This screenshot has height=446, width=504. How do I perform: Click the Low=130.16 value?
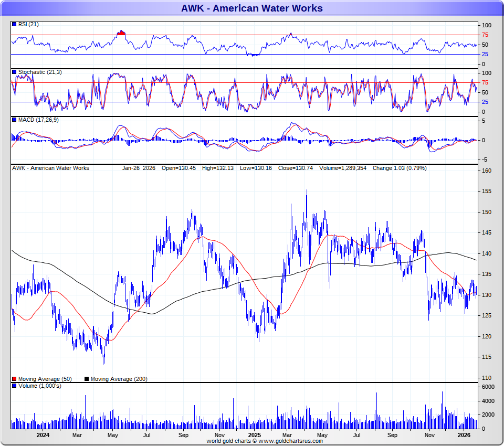tap(256, 168)
